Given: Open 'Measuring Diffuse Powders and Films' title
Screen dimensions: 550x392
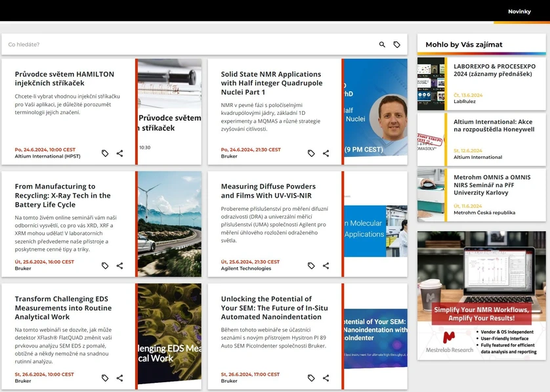Looking at the screenshot, I should (x=268, y=191).
